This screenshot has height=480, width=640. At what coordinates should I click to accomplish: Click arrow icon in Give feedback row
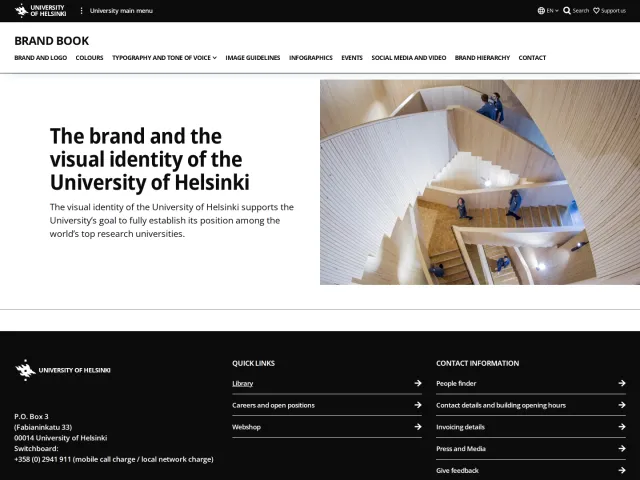622,470
